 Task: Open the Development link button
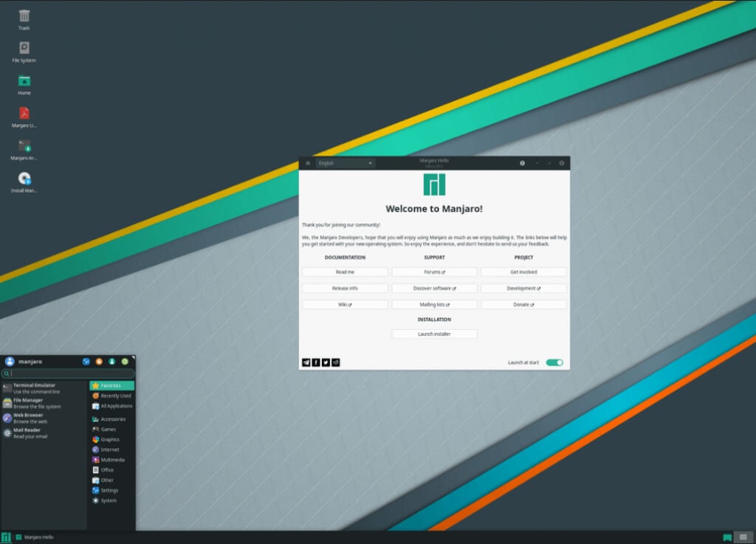[x=523, y=288]
